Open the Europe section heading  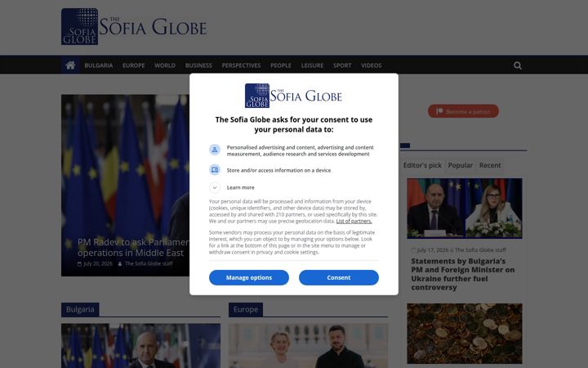[246, 309]
